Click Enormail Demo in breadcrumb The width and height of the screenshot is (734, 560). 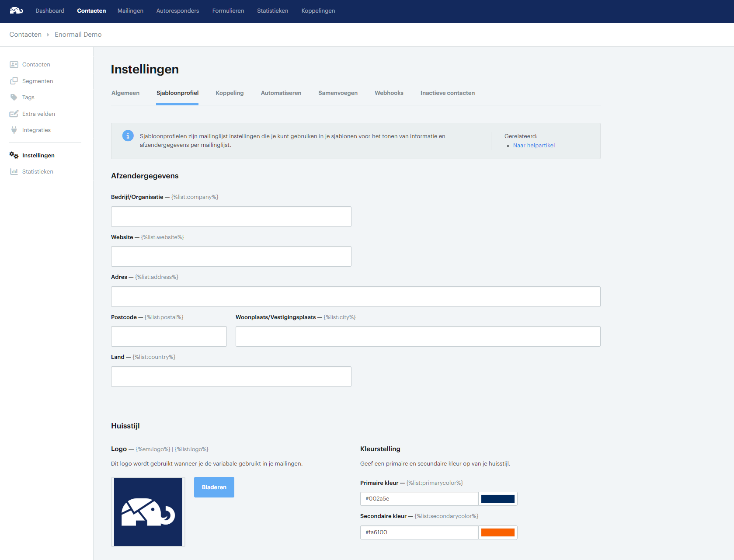[x=78, y=35]
